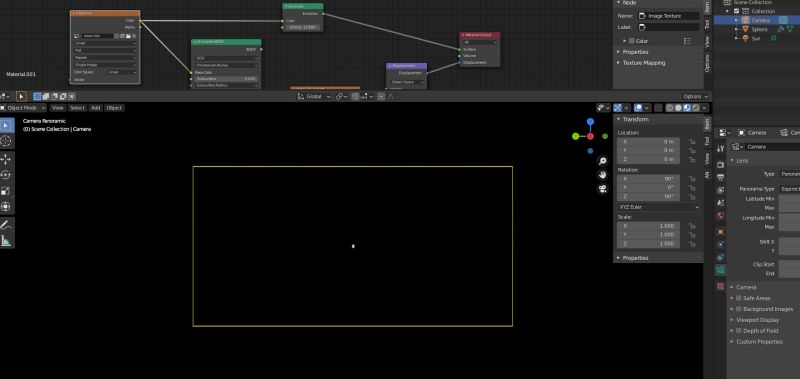Screen dimensions: 800x379
Task: Open World properties tab
Action: tap(720, 216)
